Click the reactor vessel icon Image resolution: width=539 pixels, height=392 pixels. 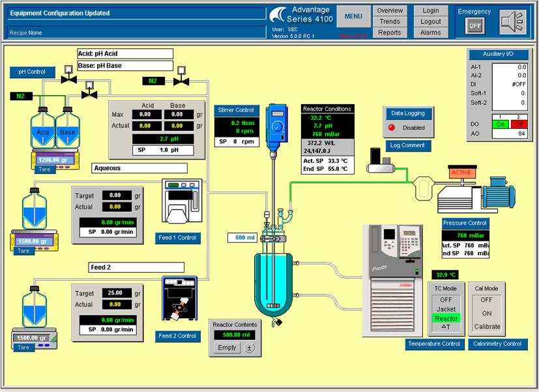pos(274,285)
